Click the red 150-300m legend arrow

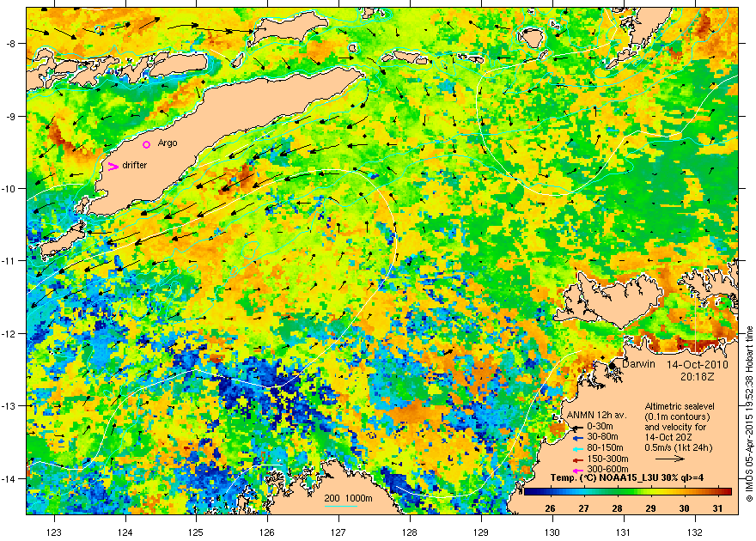tap(577, 459)
